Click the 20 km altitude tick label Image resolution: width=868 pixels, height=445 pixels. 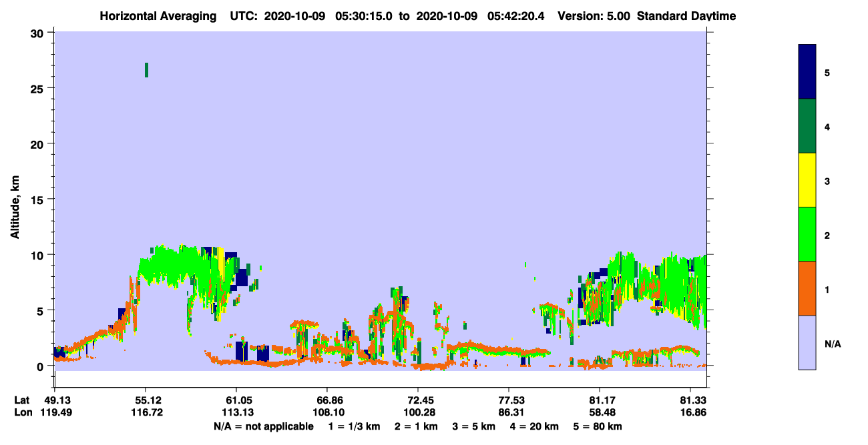click(39, 143)
